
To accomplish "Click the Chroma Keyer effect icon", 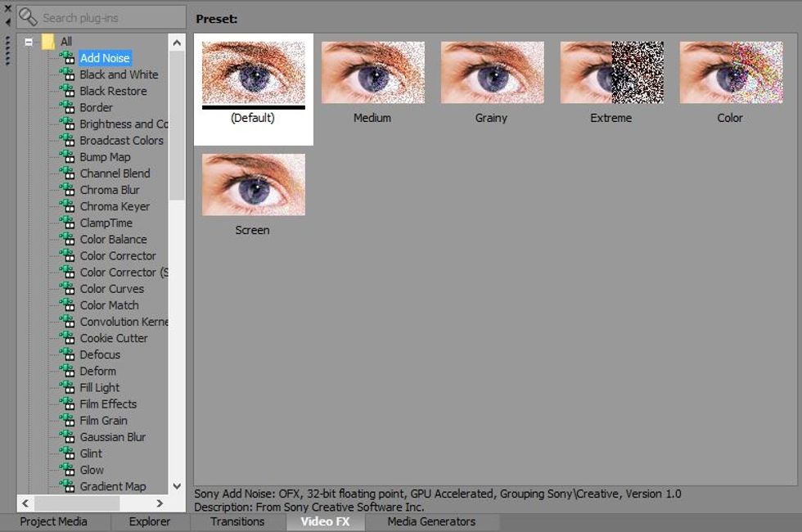I will tap(68, 206).
